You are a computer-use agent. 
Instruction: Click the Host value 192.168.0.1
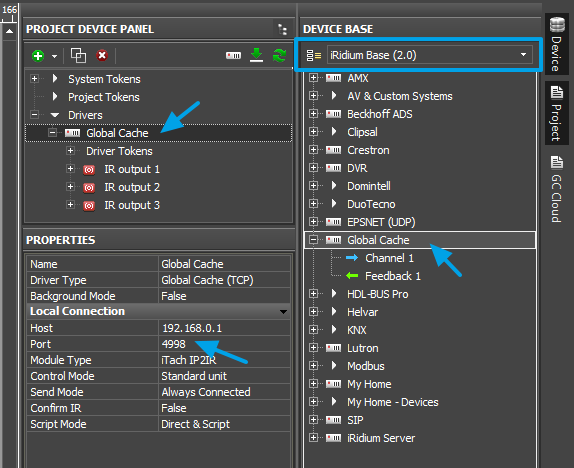[x=224, y=328]
